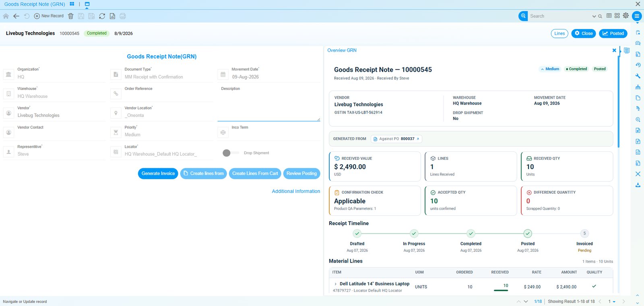This screenshot has height=306, width=644.
Task: Switch to single window form view icon
Action: point(87,4)
